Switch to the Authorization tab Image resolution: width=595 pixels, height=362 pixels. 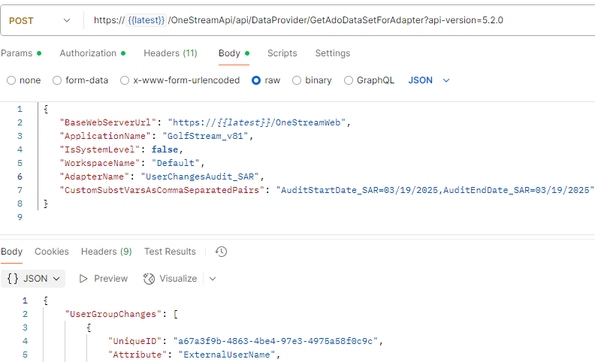tap(92, 53)
